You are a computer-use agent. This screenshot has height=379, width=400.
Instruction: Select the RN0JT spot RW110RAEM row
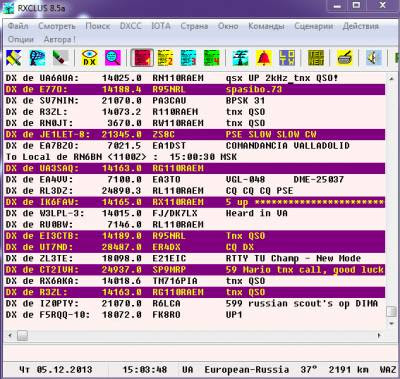pos(195,123)
